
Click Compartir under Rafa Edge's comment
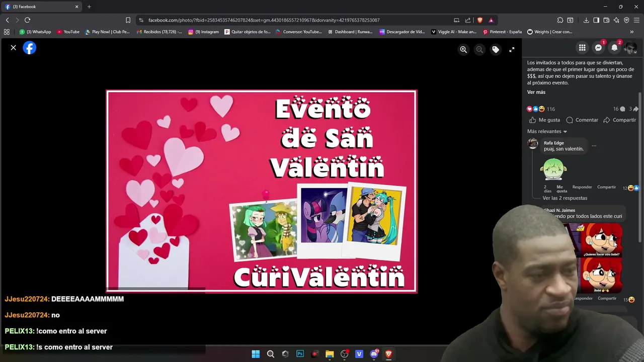pyautogui.click(x=606, y=187)
